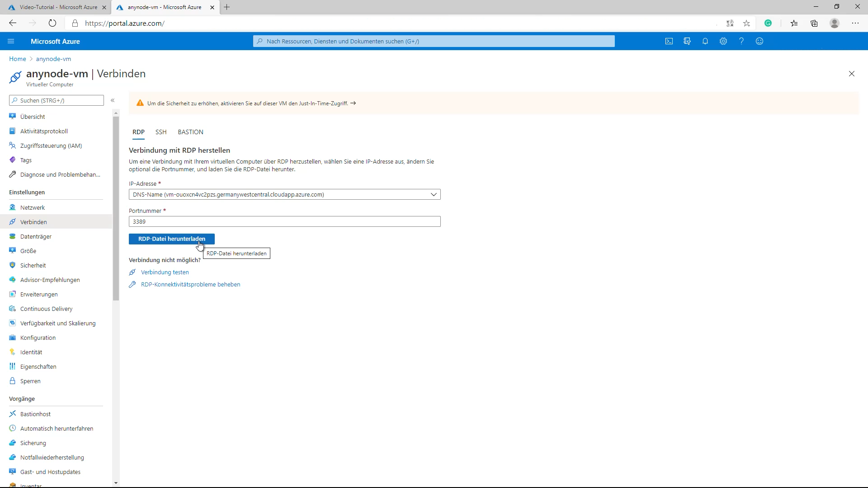Screen dimensions: 868x488
Task: Open browser favorites list icon
Action: pos(794,23)
